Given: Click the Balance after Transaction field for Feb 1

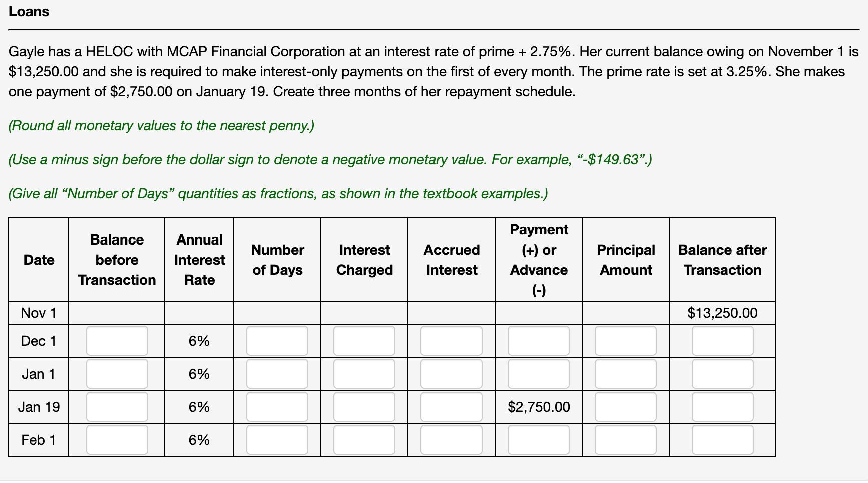Looking at the screenshot, I should 722,440.
